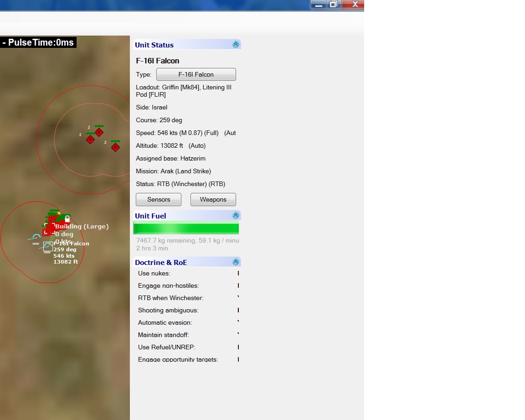Click the Building (Large) map label
The height and width of the screenshot is (420, 525).
coord(82,226)
